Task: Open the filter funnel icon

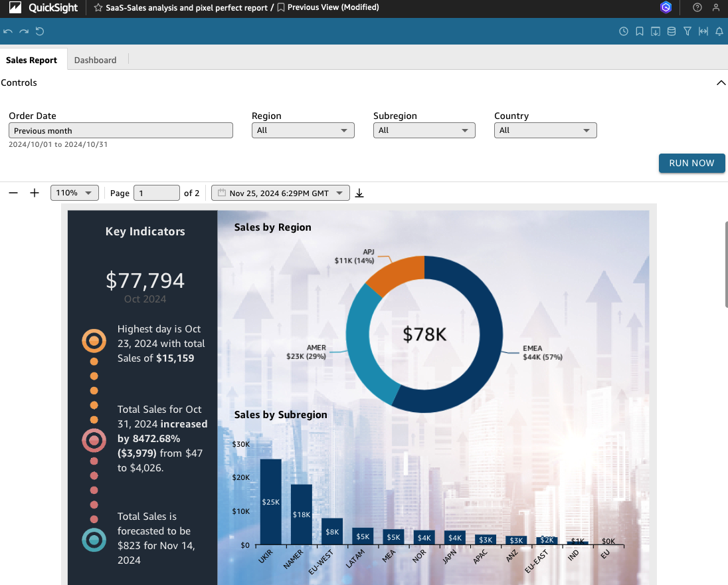Action: (687, 31)
